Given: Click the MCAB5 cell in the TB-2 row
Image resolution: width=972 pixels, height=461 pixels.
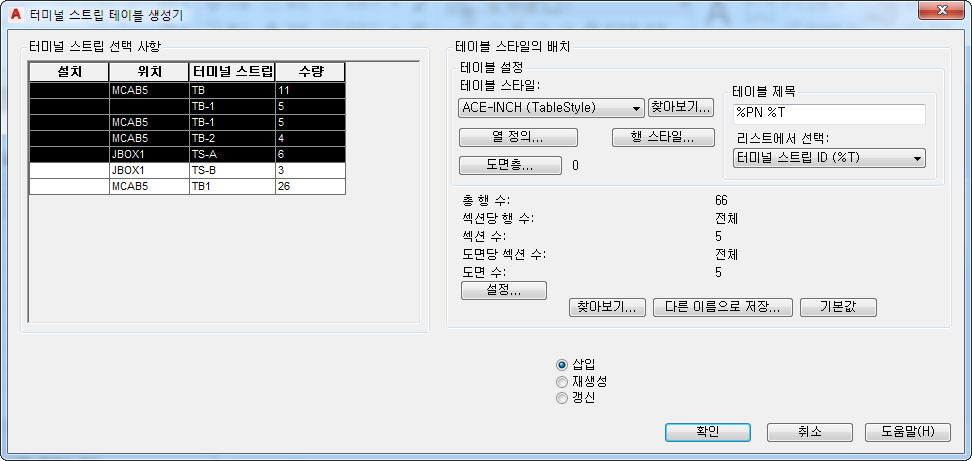Looking at the screenshot, I should pos(149,138).
